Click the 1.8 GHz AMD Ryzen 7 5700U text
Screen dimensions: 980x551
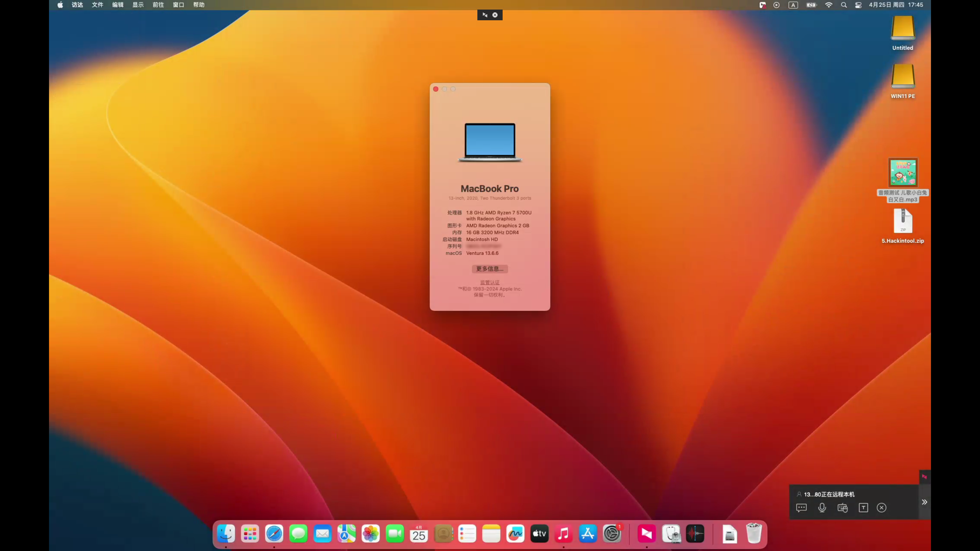pyautogui.click(x=499, y=213)
